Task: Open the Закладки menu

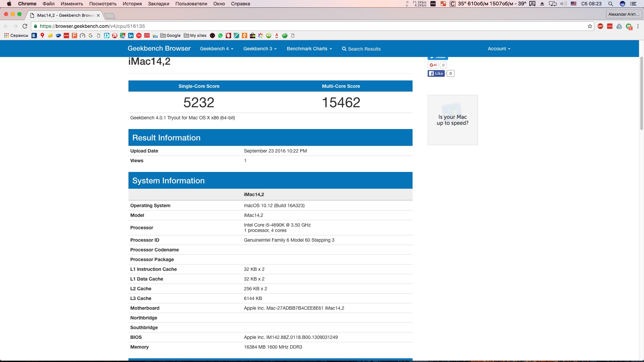Action: pyautogui.click(x=158, y=4)
